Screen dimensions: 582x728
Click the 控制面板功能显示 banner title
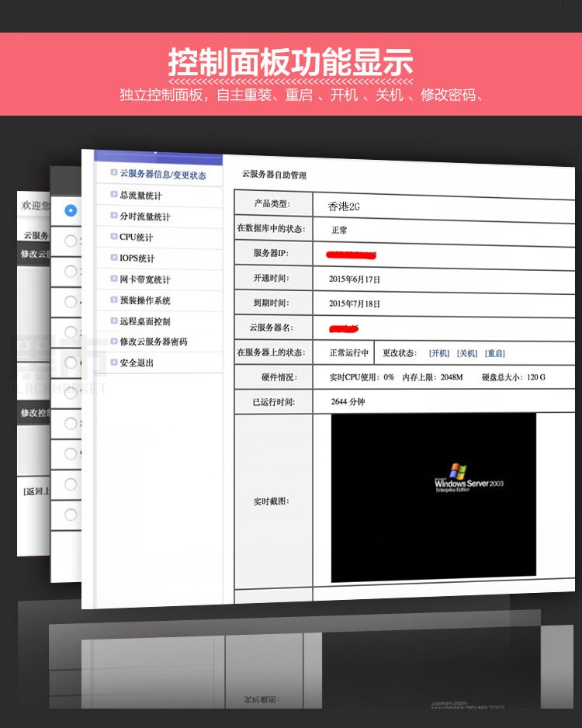290,62
